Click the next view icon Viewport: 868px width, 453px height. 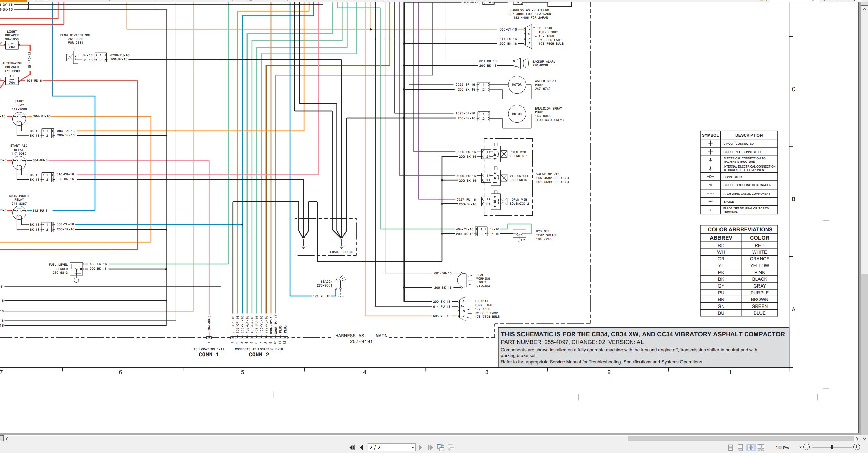(451, 447)
